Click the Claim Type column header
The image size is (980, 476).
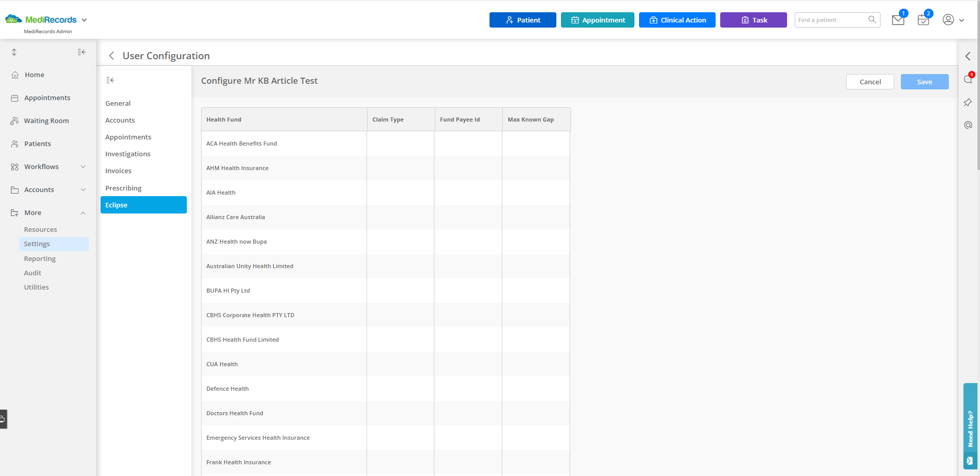pyautogui.click(x=401, y=120)
